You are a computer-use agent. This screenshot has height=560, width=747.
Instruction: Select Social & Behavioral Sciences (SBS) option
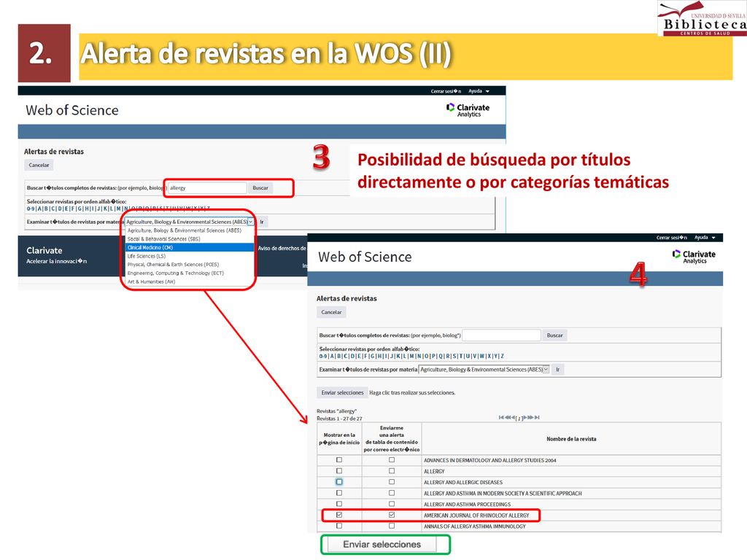(x=189, y=239)
